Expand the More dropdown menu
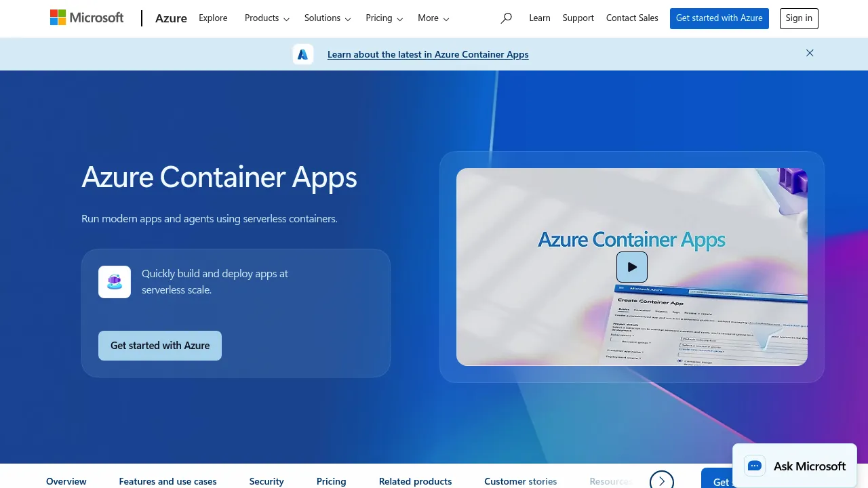Screen dimensions: 868x488 [433, 18]
